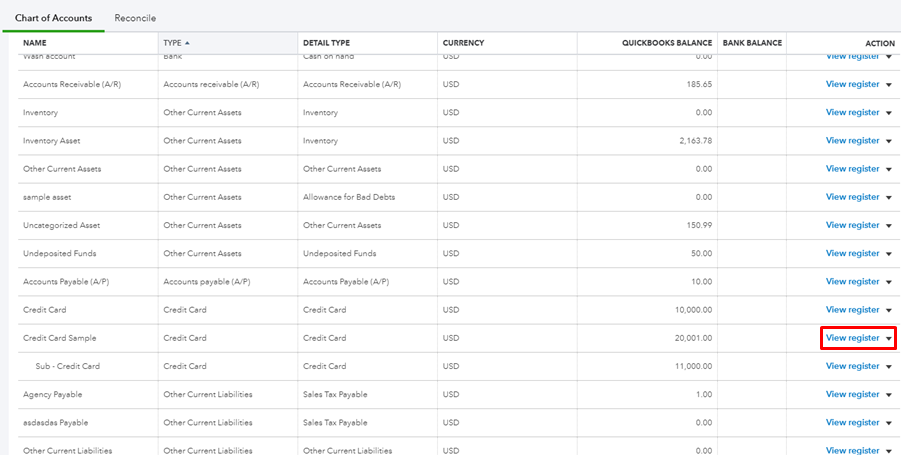Sort by QuickBooks Balance column header
Viewport: 901px width, 455px height.
click(x=667, y=43)
